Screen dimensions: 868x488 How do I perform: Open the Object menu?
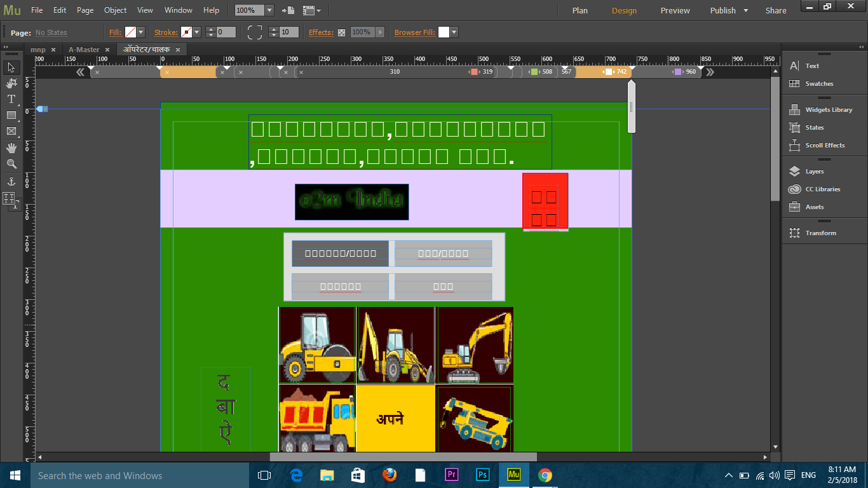(x=115, y=10)
